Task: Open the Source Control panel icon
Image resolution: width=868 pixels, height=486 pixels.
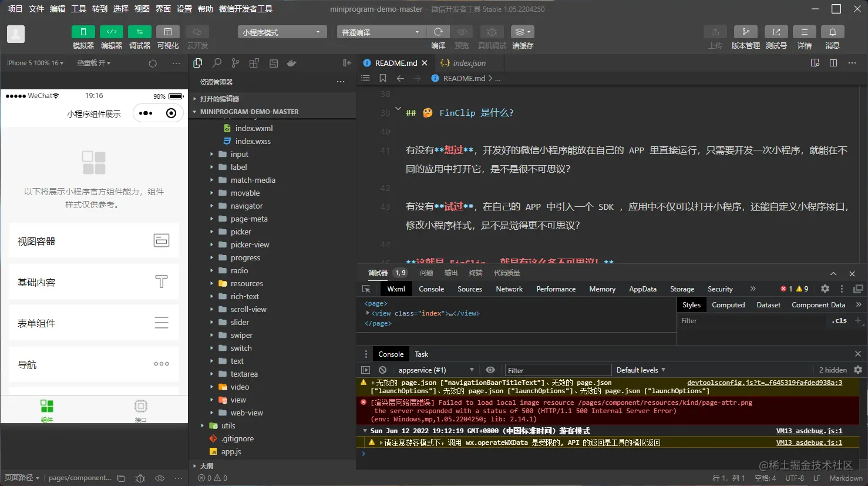Action: pos(235,62)
